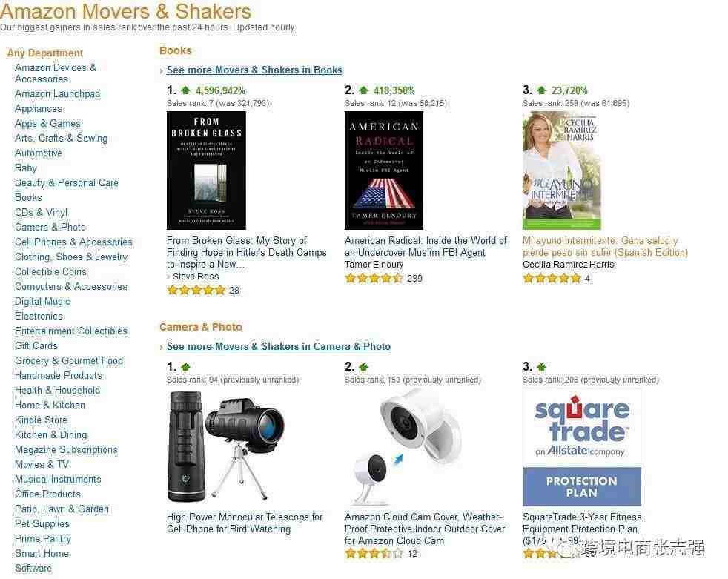Click the green arrow for monocular telescope rank
728x579 pixels.
186,367
